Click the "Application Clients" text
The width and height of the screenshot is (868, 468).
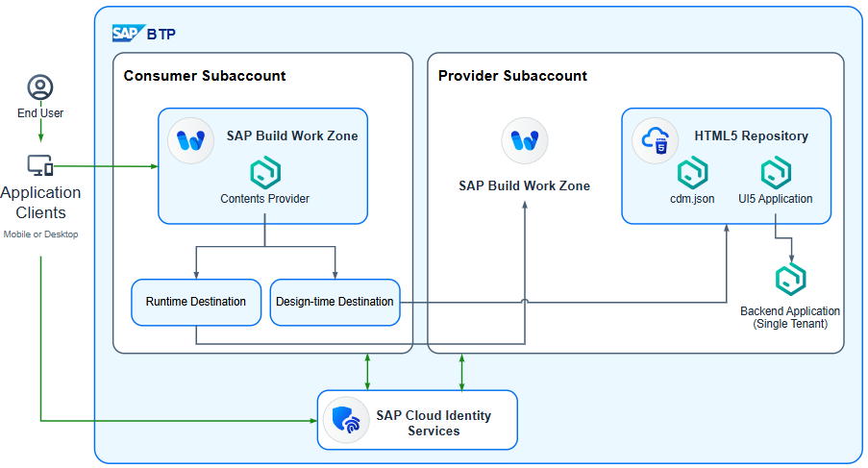pyautogui.click(x=40, y=203)
